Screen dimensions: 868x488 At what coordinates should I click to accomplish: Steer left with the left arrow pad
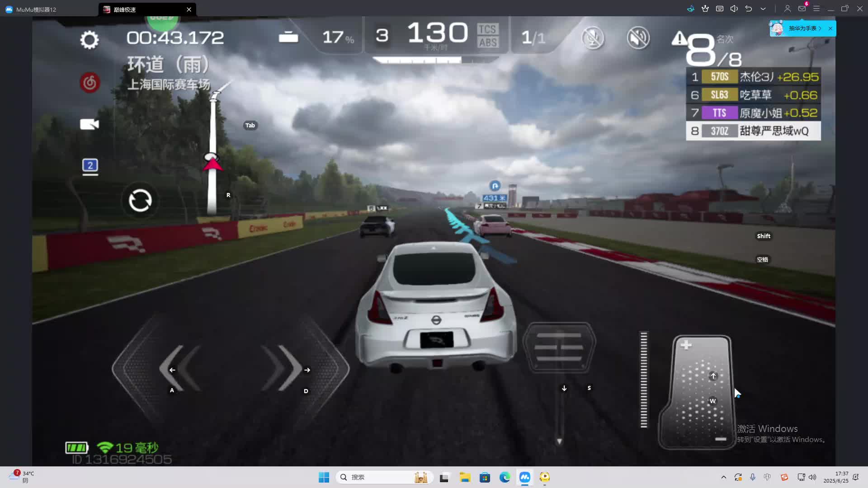pos(180,369)
